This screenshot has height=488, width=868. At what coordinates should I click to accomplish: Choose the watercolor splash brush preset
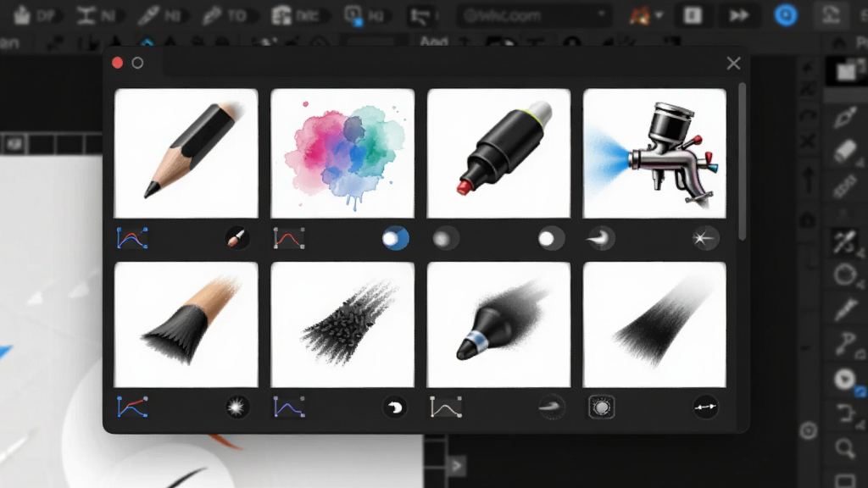pyautogui.click(x=342, y=153)
